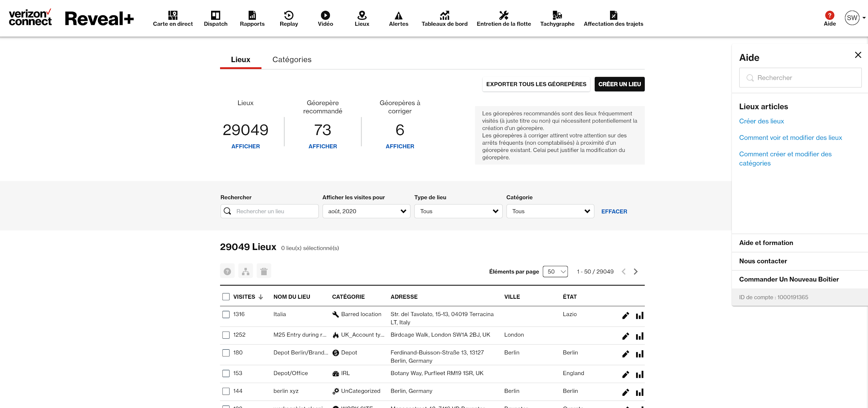Go to the previous results page
The image size is (868, 408).
tap(624, 272)
